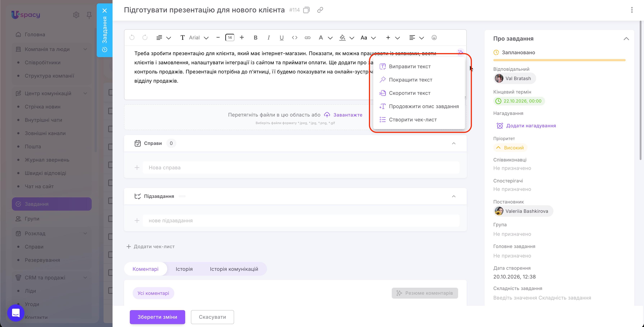Screen dimensions: 644x327
Task: Click the redo icon in editor toolbar
Action: tap(145, 38)
